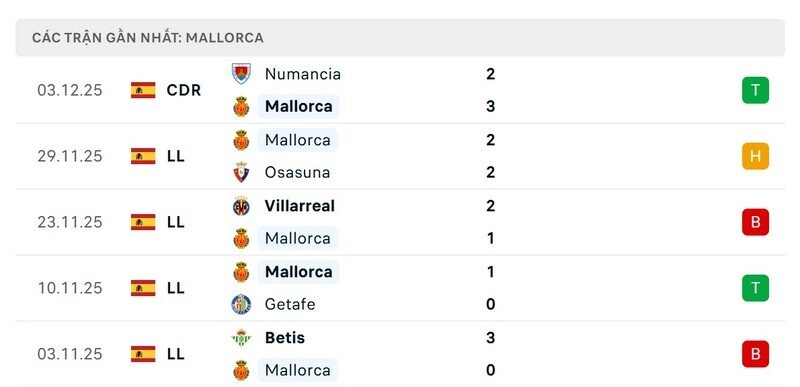This screenshot has width=800, height=387.
Task: Click the Betis club crest
Action: (x=241, y=338)
